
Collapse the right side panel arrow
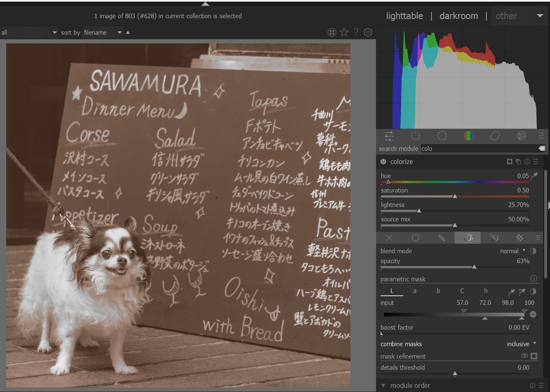coord(548,205)
